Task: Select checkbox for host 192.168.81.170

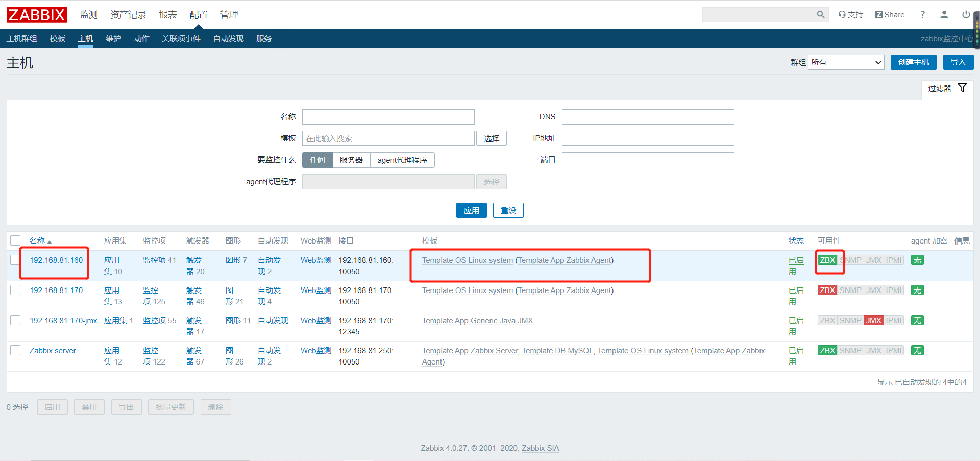Action: [15, 290]
